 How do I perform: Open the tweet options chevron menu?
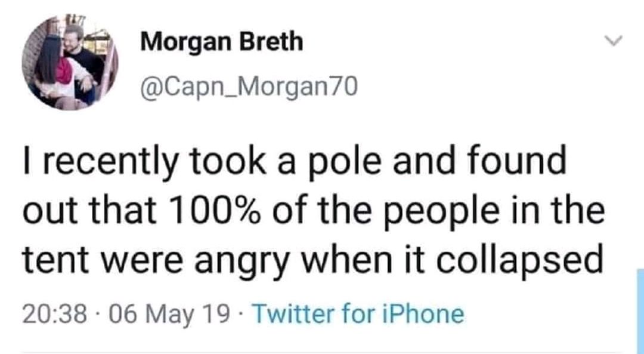[x=614, y=41]
